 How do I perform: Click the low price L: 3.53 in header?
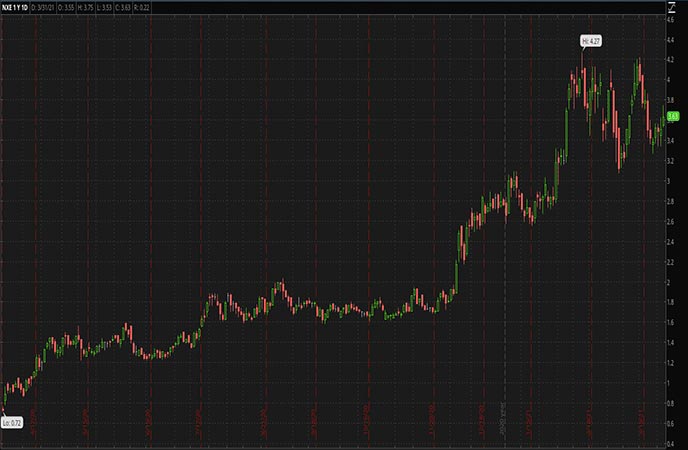click(x=104, y=7)
